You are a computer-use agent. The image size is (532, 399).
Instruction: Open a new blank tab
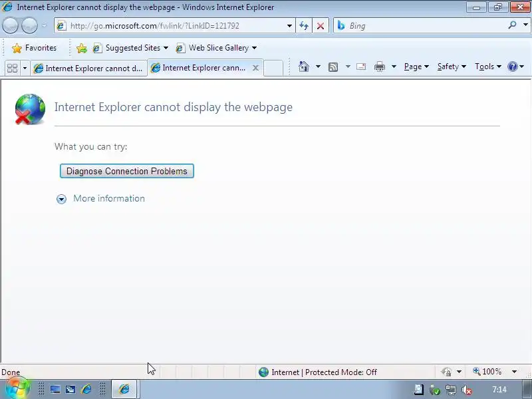point(273,68)
